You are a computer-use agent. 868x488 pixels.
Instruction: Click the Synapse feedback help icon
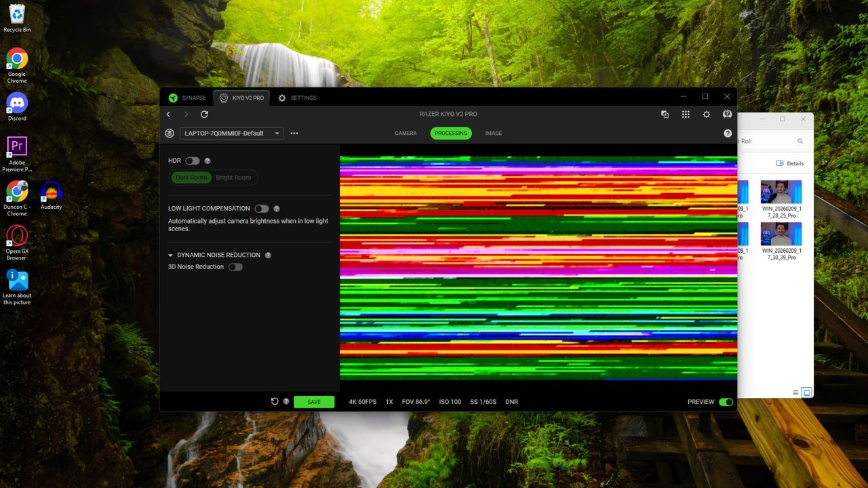727,115
